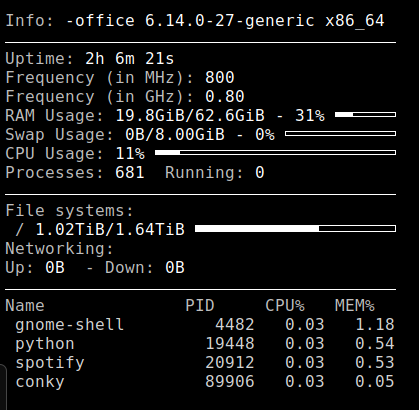Click the RAM usage progress bar
Viewport: 419px width, 410px height.
[365, 115]
